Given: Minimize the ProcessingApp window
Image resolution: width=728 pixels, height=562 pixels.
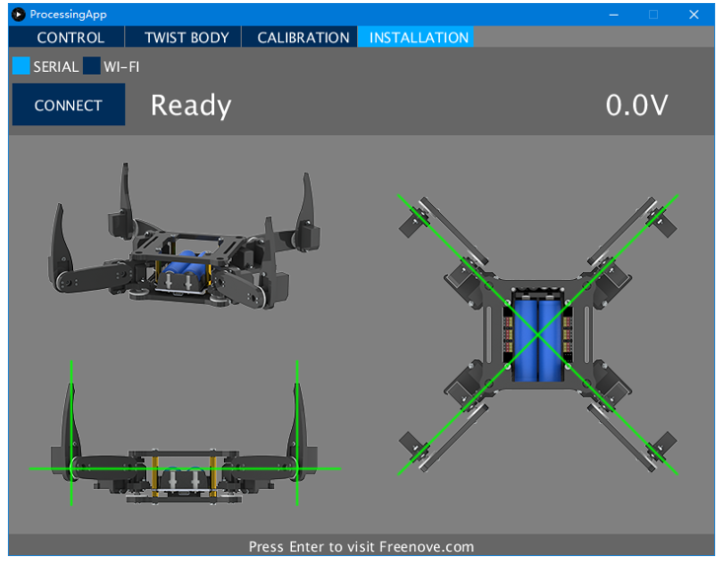Looking at the screenshot, I should 614,15.
